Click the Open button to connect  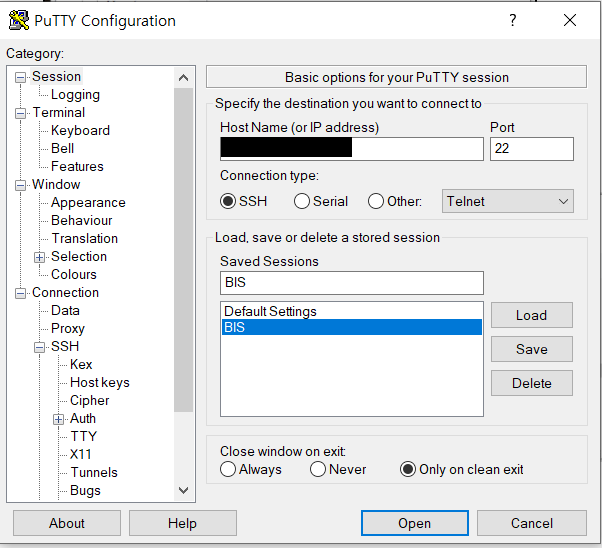click(x=415, y=523)
